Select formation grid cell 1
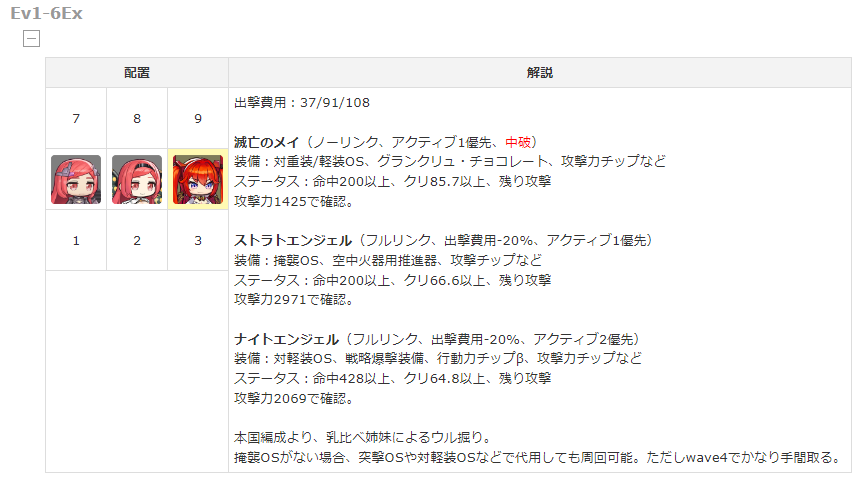 click(76, 240)
